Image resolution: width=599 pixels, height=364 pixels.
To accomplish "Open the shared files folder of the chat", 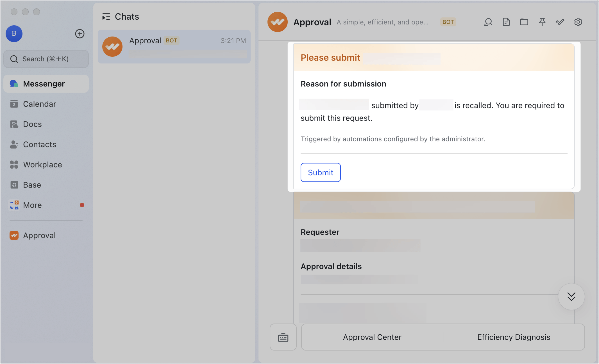I will tap(524, 22).
